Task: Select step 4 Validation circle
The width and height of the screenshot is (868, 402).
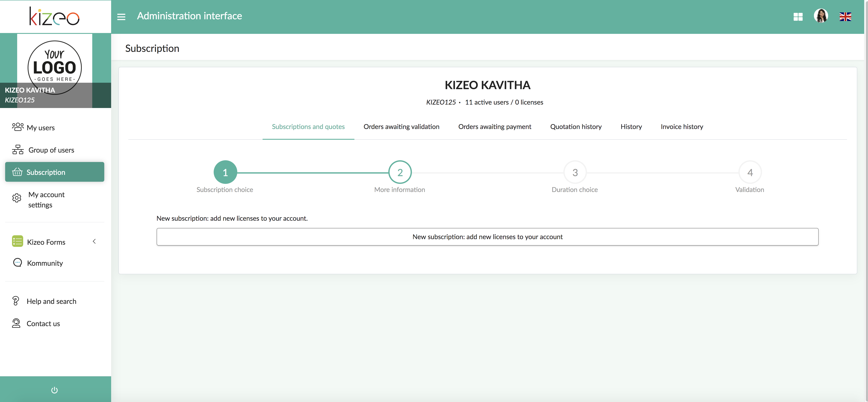Action: point(750,172)
